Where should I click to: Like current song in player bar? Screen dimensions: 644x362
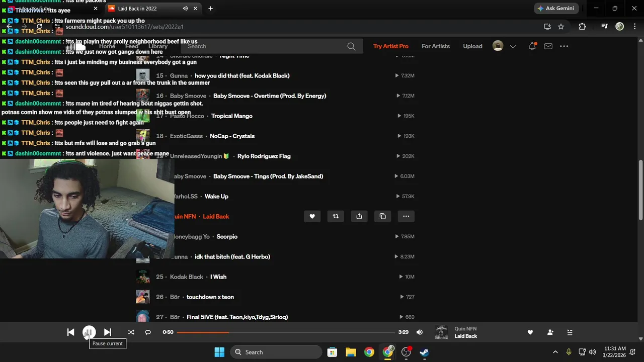[x=530, y=332]
